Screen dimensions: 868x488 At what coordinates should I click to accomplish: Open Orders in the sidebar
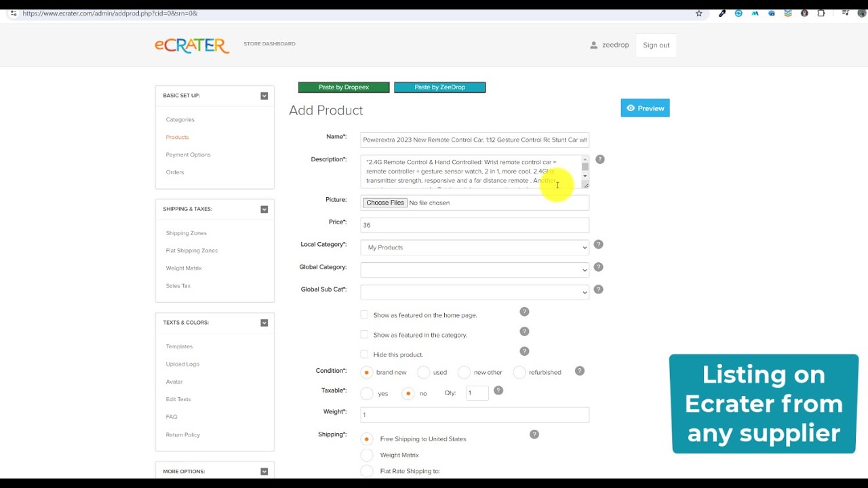[x=175, y=172]
